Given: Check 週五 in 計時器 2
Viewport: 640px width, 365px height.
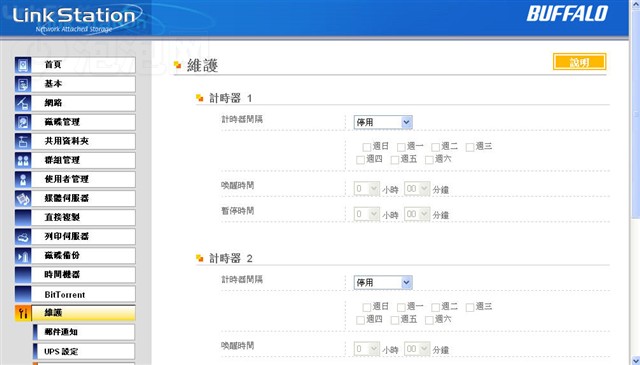Looking at the screenshot, I should 395,320.
